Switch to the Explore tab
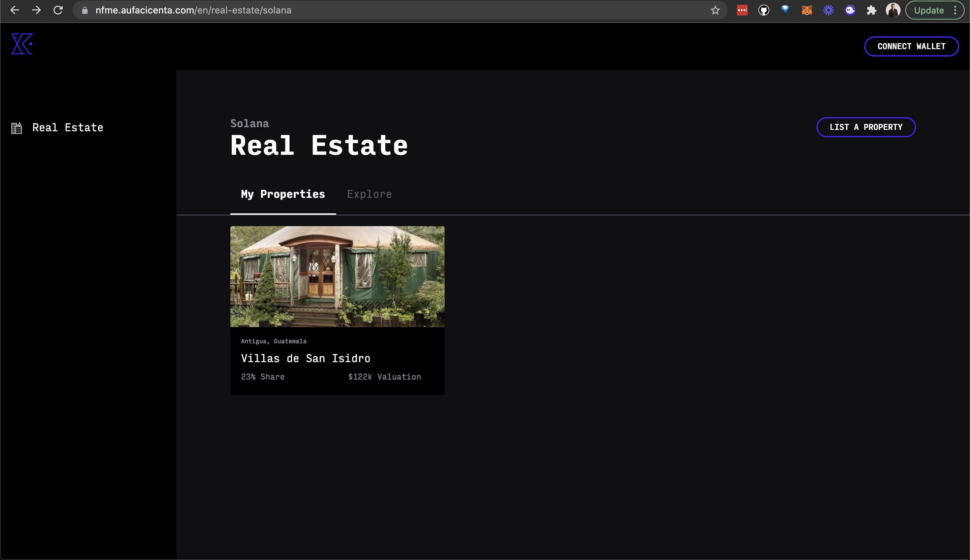This screenshot has width=970, height=560. pos(369,194)
